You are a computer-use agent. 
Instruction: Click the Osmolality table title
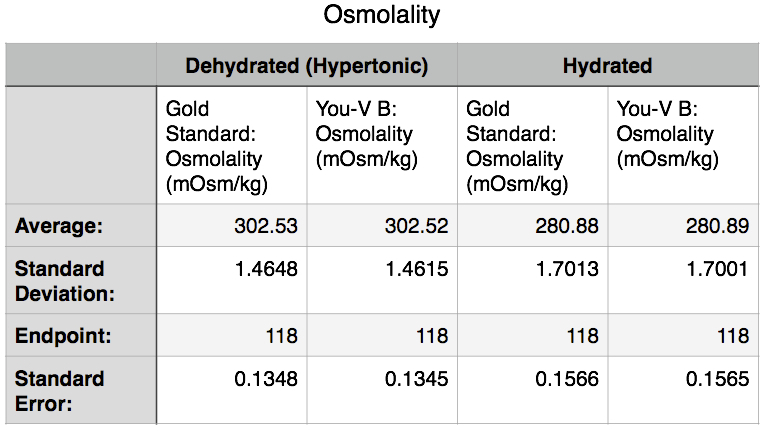click(383, 17)
